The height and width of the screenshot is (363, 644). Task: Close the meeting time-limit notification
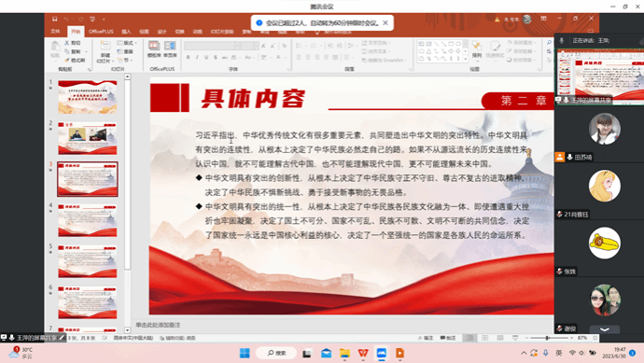pyautogui.click(x=385, y=23)
